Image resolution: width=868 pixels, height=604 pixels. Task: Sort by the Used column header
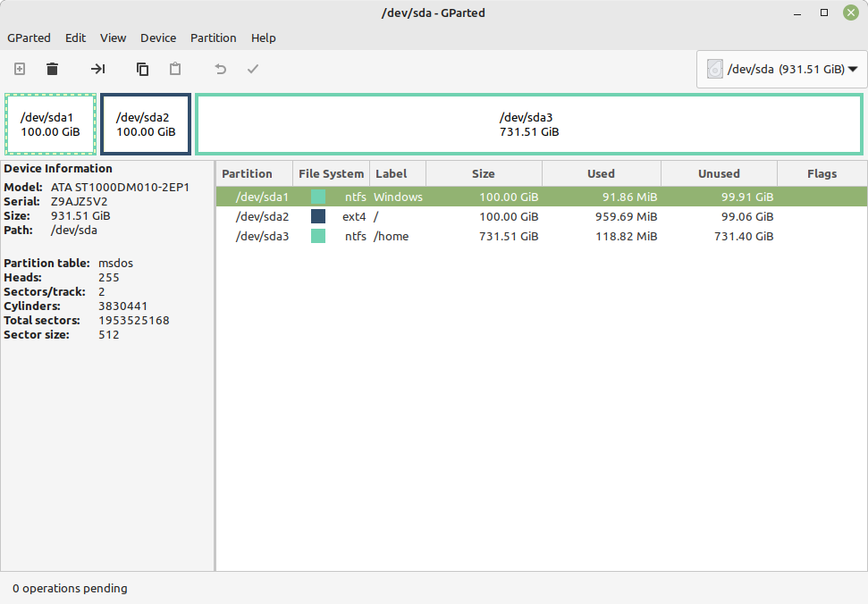(x=602, y=173)
